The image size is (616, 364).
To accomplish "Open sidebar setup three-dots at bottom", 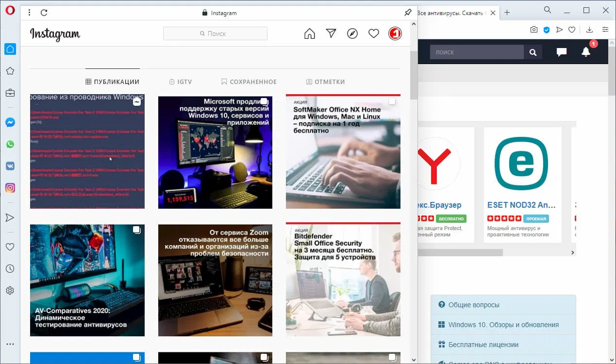I will click(10, 344).
